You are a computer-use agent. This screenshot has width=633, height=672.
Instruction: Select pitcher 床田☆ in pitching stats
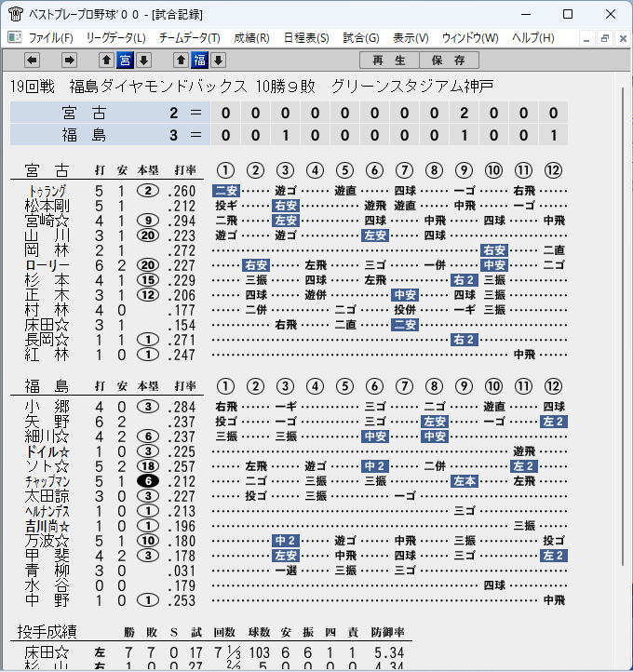tap(47, 652)
